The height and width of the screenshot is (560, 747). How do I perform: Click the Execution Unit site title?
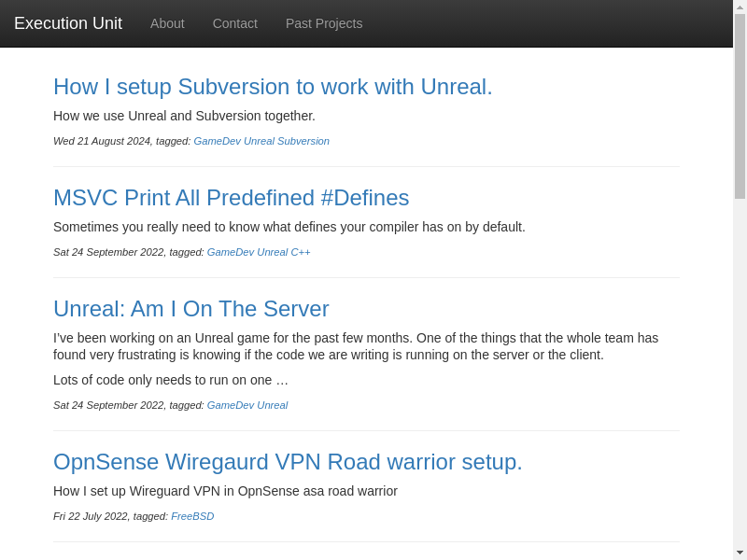(x=68, y=23)
